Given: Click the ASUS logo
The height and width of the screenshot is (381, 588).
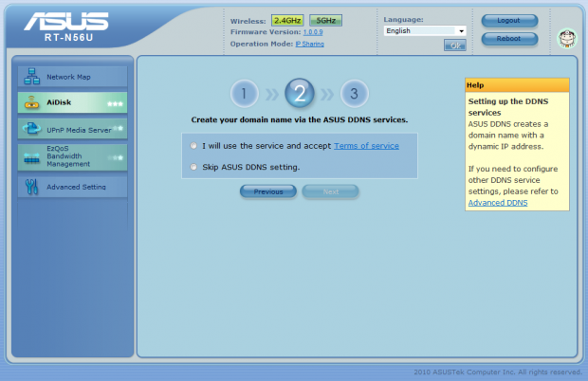Looking at the screenshot, I should tap(66, 21).
